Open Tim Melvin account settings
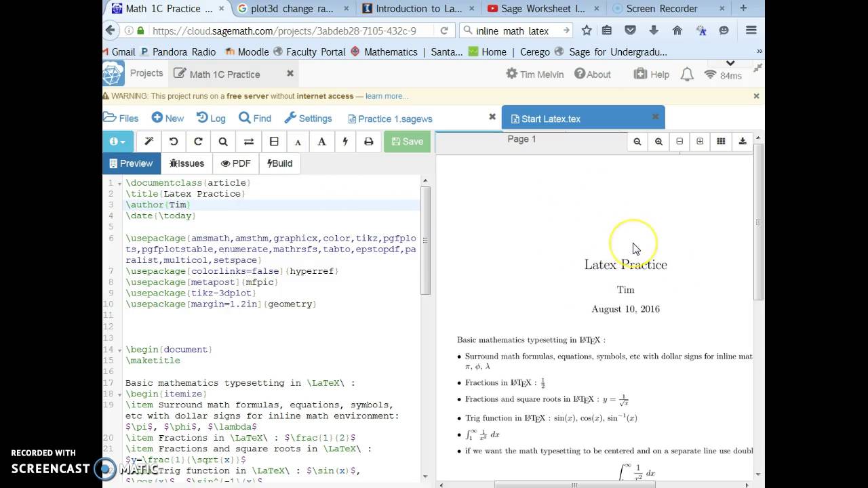The width and height of the screenshot is (868, 488). pyautogui.click(x=535, y=75)
